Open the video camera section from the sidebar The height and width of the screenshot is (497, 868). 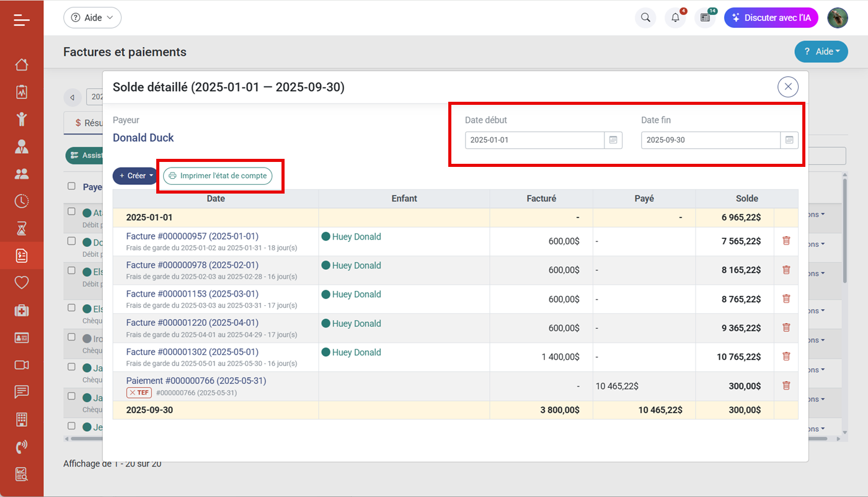click(x=21, y=364)
